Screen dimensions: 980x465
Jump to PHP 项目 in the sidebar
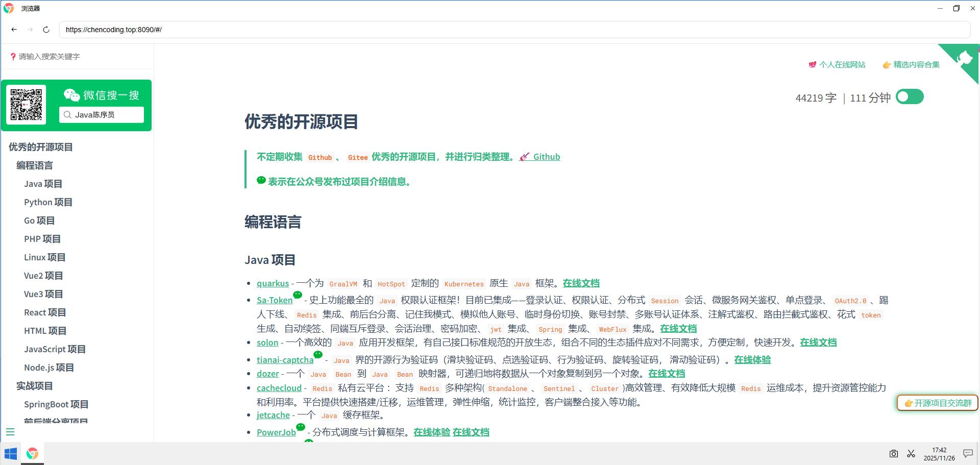[x=42, y=239]
